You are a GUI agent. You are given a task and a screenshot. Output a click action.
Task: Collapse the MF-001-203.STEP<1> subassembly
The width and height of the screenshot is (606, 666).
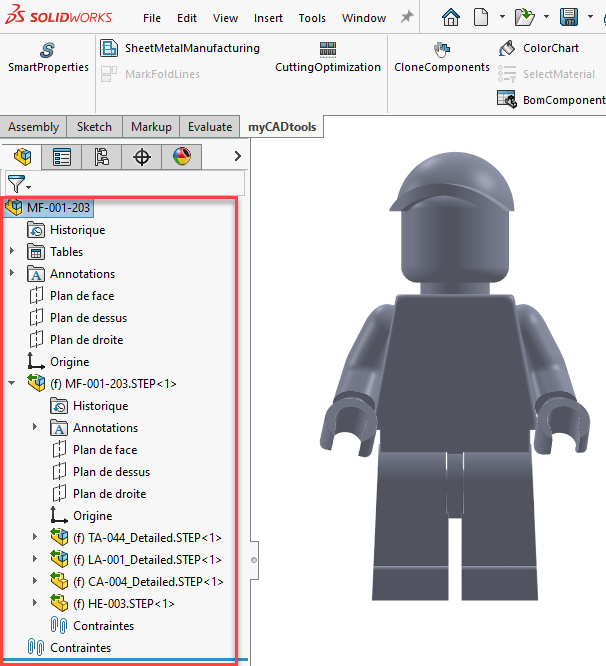[x=12, y=383]
